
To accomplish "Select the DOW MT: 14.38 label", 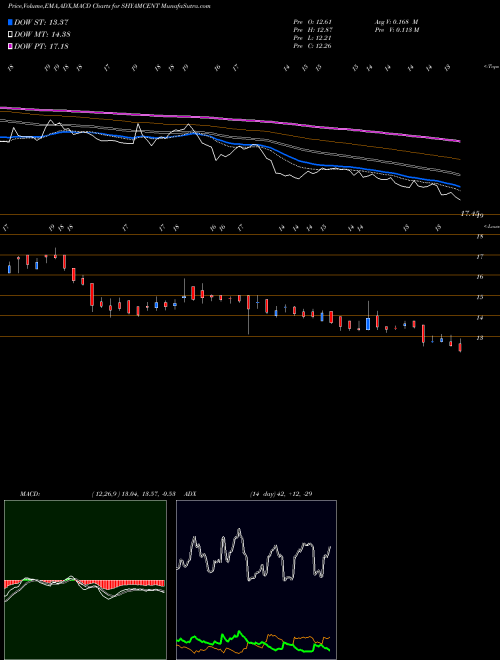I will click(41, 34).
